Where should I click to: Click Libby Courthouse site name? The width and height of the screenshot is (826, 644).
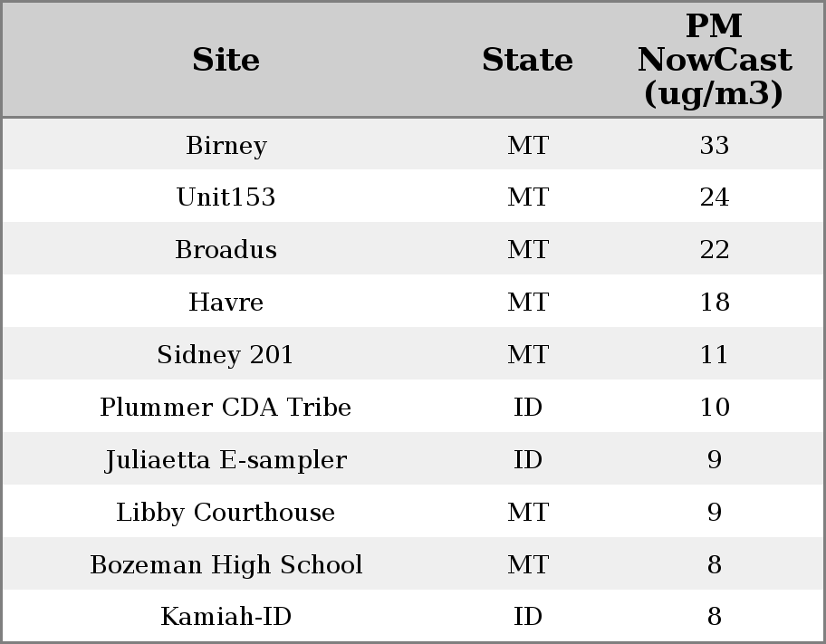(226, 512)
